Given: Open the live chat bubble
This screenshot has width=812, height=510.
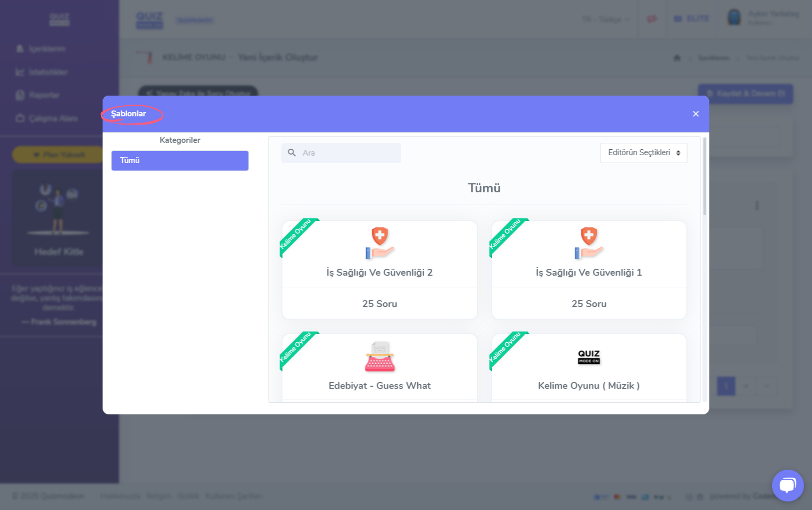Looking at the screenshot, I should tap(788, 485).
